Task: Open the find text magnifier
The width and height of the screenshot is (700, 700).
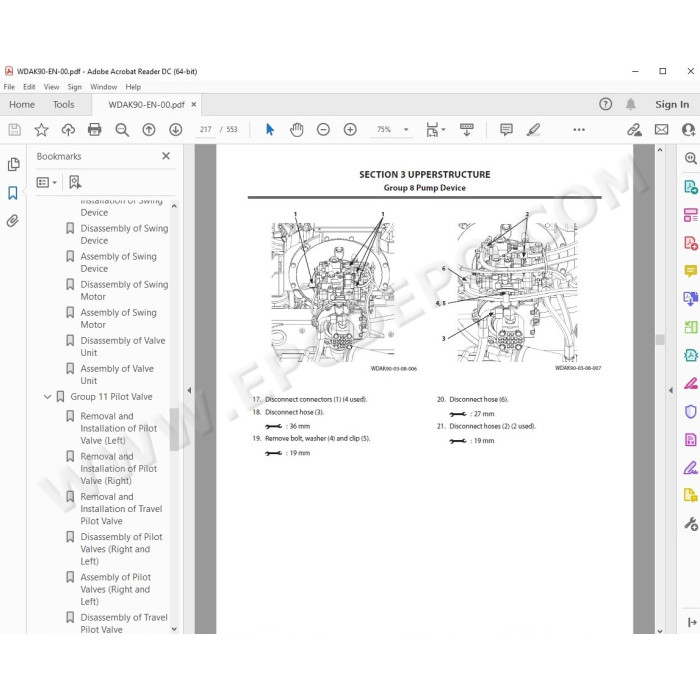Action: [122, 130]
